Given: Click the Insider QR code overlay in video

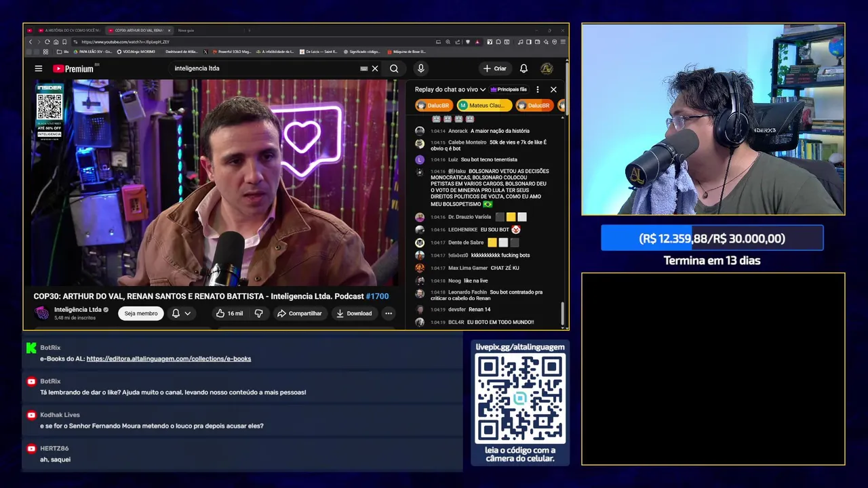Looking at the screenshot, I should coord(50,107).
